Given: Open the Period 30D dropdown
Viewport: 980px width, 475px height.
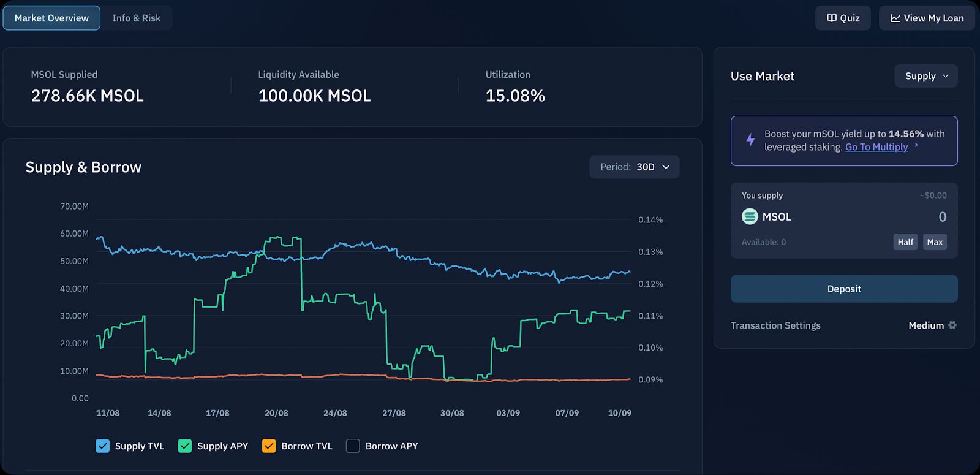Looking at the screenshot, I should pos(634,167).
